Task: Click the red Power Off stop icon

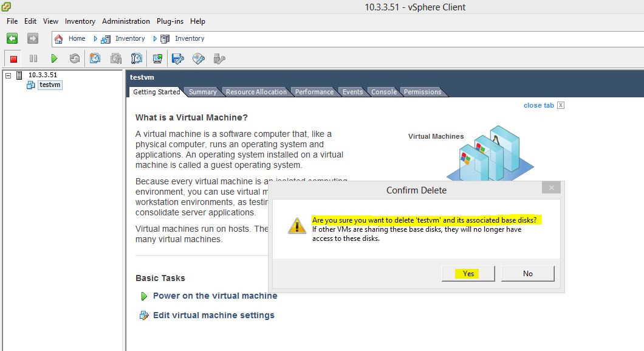Action: 13,59
